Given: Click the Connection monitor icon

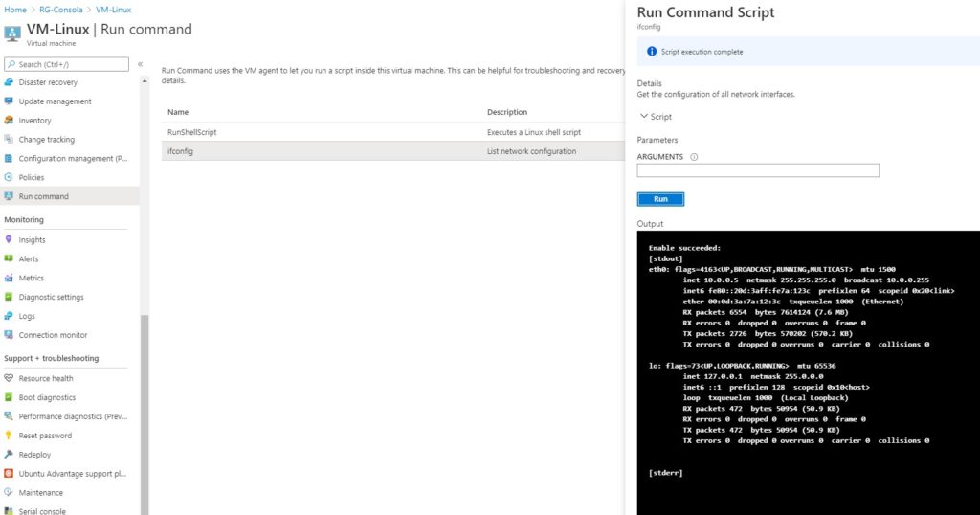Looking at the screenshot, I should point(9,334).
